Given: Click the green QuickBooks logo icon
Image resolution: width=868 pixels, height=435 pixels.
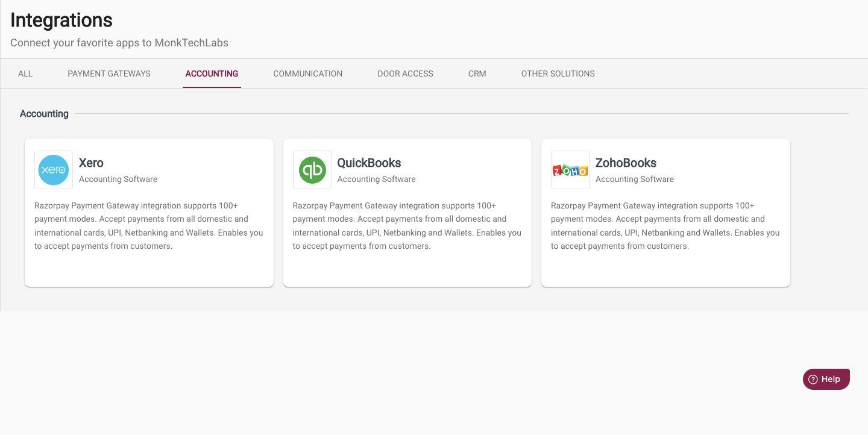Looking at the screenshot, I should coord(312,170).
